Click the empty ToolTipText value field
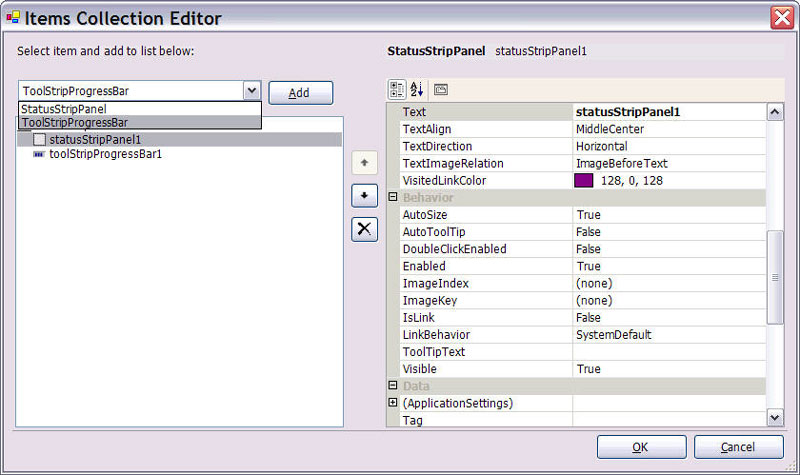This screenshot has width=800, height=475. coord(669,352)
